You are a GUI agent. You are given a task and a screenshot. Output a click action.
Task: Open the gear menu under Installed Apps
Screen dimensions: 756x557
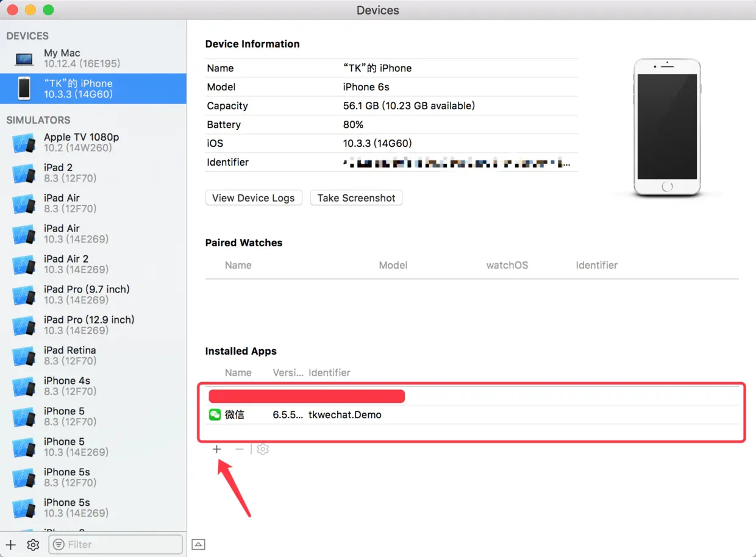point(263,449)
